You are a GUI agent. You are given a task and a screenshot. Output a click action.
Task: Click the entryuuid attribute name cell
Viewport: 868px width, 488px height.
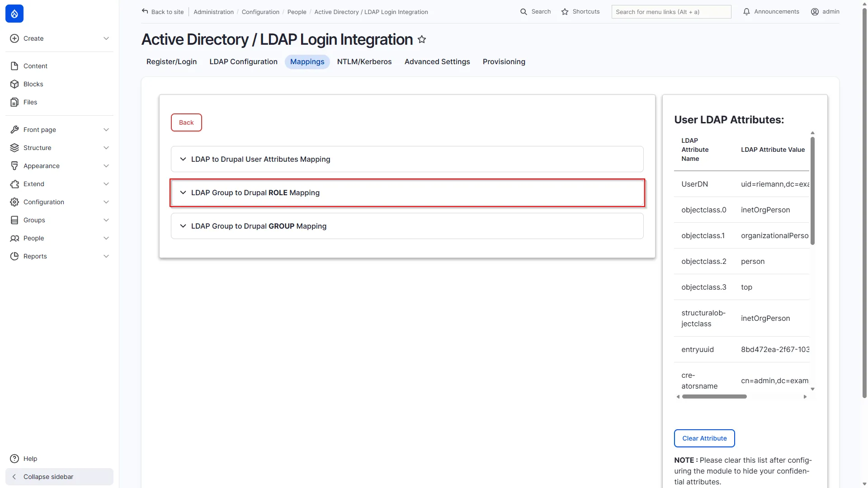tap(698, 349)
